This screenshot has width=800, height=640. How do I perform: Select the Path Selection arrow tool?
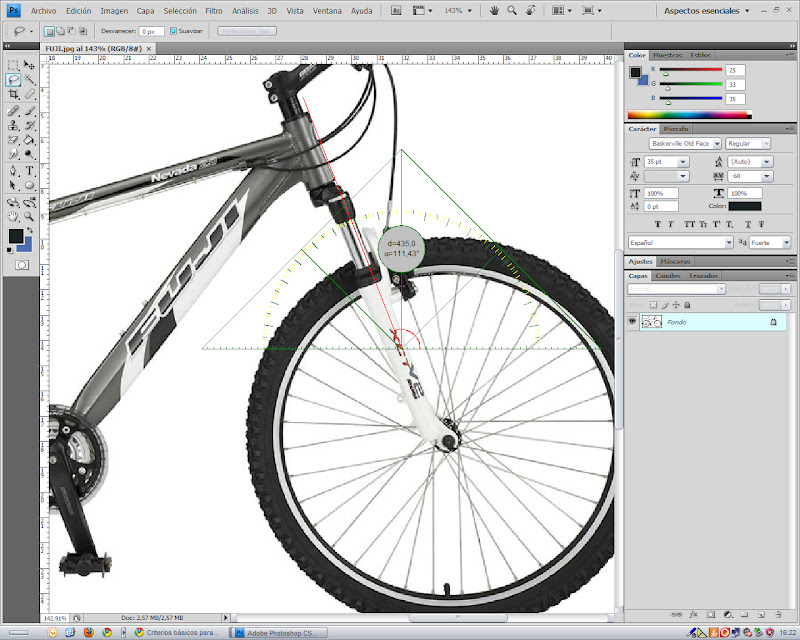13,185
